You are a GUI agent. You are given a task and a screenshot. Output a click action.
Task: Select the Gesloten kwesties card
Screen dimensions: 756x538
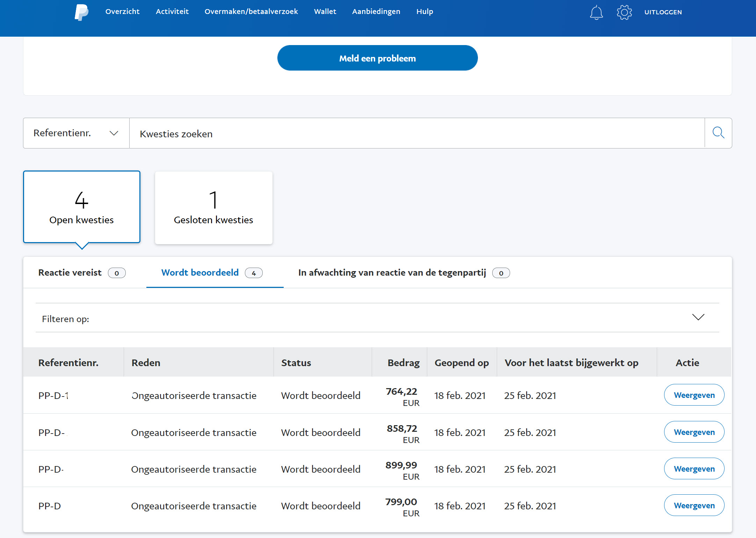pyautogui.click(x=213, y=208)
